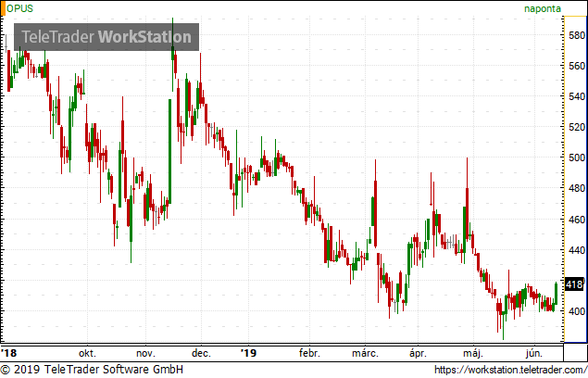Viewport: 588px width, 378px height.
Task: Click the 500 price axis label
Action: click(x=577, y=157)
